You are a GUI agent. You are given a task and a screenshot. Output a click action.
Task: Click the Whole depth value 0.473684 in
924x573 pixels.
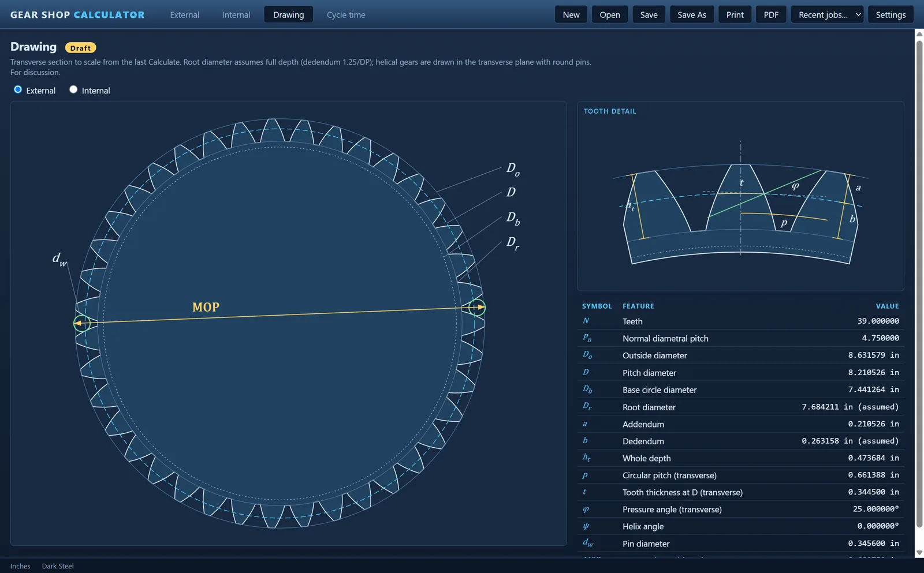point(873,458)
